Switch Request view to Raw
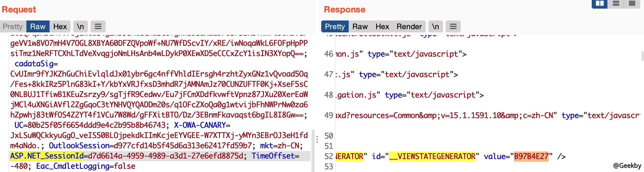The image size is (644, 172). [x=38, y=26]
